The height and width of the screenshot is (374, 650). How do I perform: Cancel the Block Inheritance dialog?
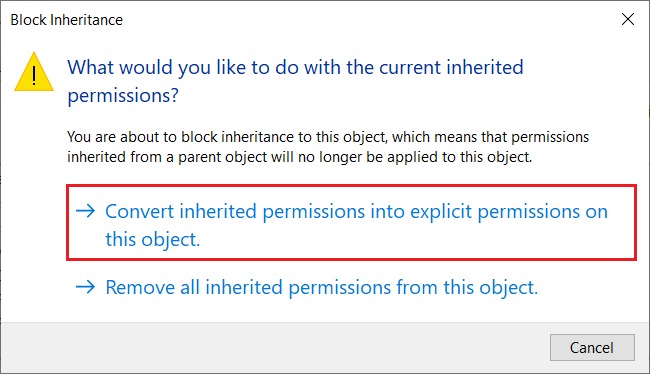(x=592, y=347)
